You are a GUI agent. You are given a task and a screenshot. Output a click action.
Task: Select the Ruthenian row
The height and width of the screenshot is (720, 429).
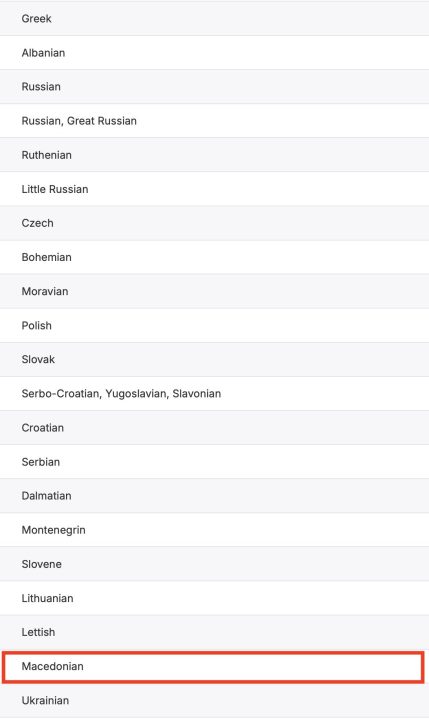click(214, 155)
